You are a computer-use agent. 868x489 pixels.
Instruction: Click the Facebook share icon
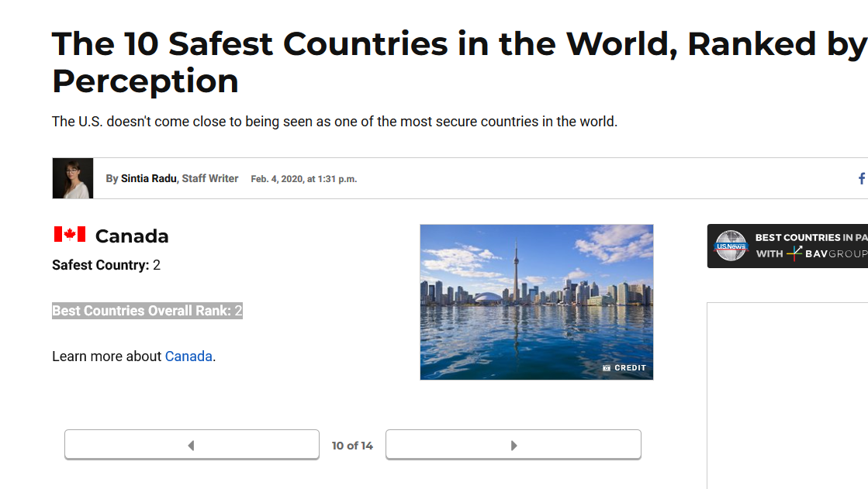pos(861,179)
